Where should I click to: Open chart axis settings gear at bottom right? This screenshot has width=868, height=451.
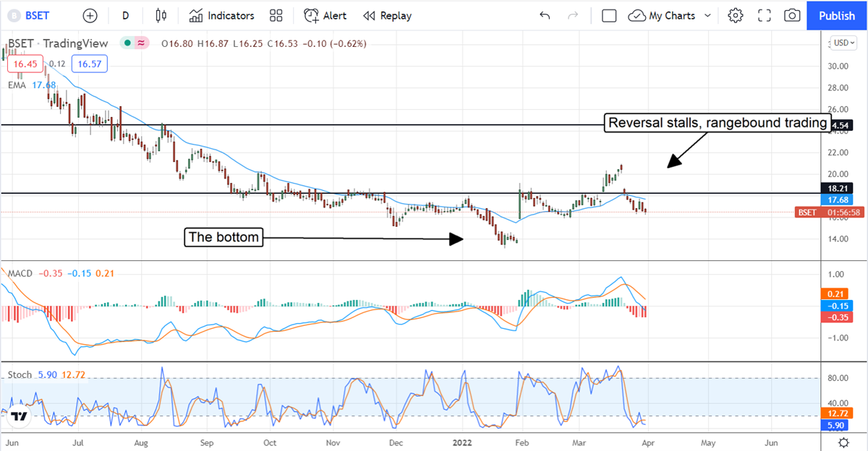tap(843, 442)
